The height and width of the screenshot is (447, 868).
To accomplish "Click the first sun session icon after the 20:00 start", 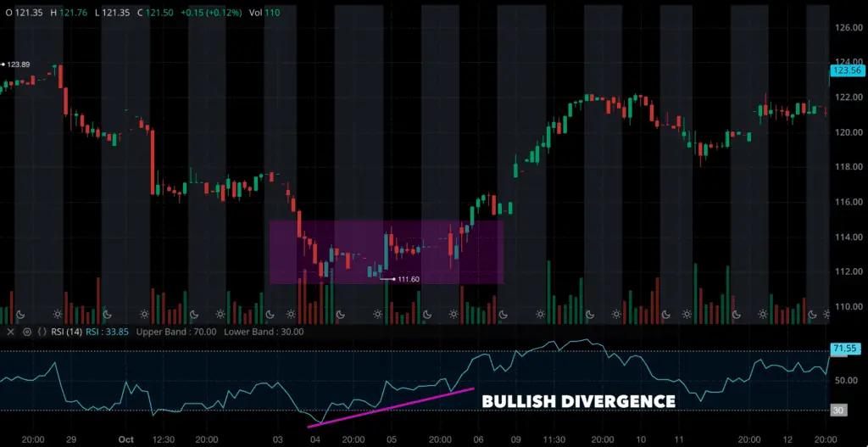I will 58,315.
